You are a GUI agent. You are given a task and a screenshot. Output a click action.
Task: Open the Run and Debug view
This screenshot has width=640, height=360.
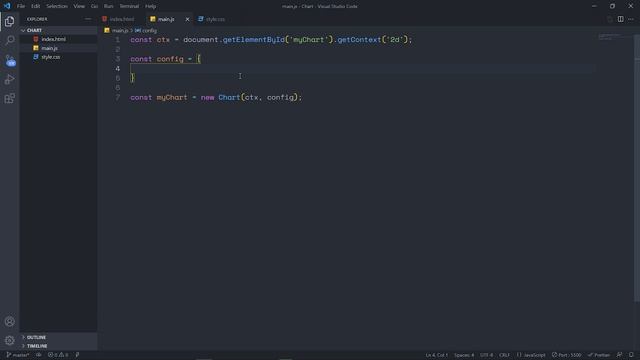9,79
